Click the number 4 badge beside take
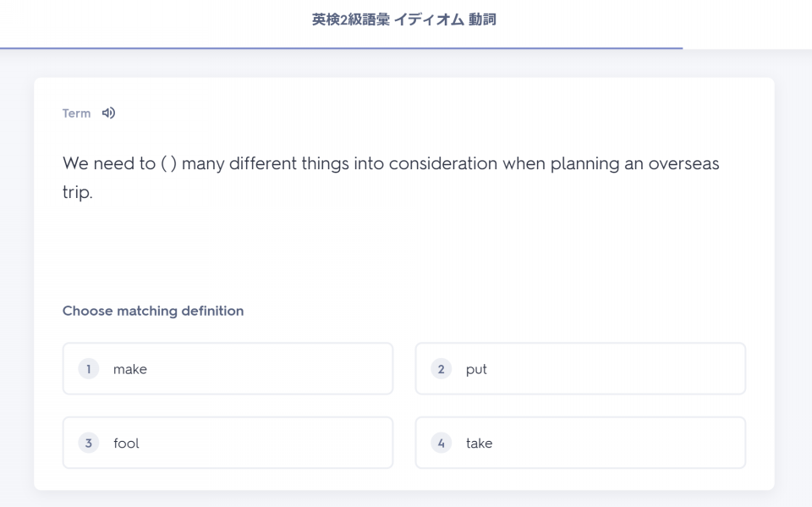 [442, 444]
